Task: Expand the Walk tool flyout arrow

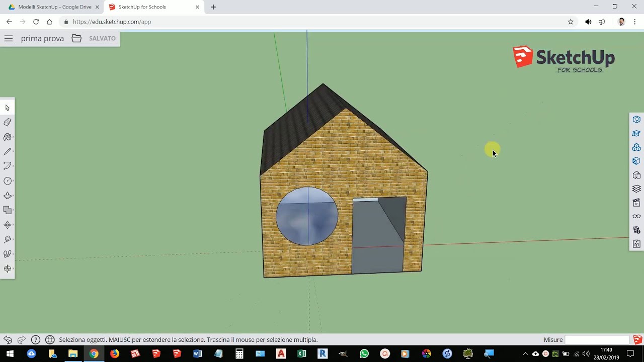Action: (13, 254)
